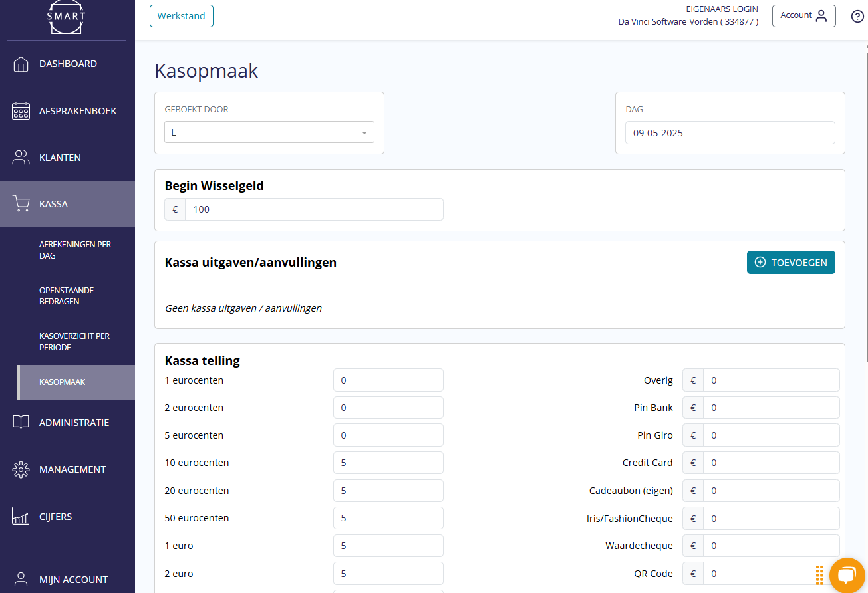Click the Dashboard home icon
The image size is (868, 593).
click(21, 64)
